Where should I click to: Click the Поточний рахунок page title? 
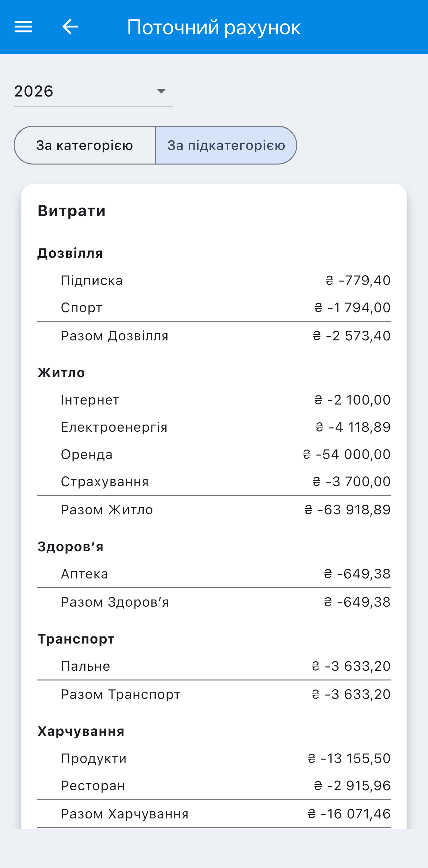click(x=214, y=27)
